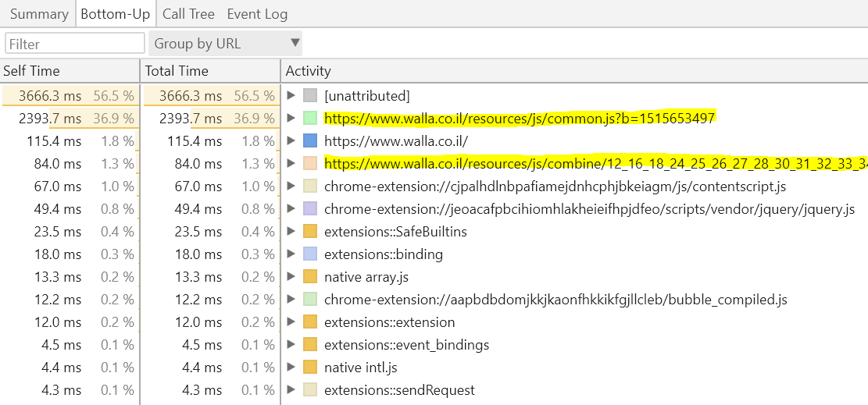Open the Group by URL dropdown
The height and width of the screenshot is (405, 868).
click(225, 44)
